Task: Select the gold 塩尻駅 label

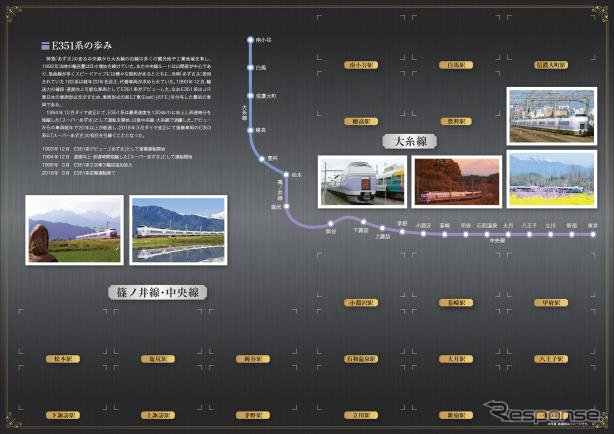Action: [158, 359]
